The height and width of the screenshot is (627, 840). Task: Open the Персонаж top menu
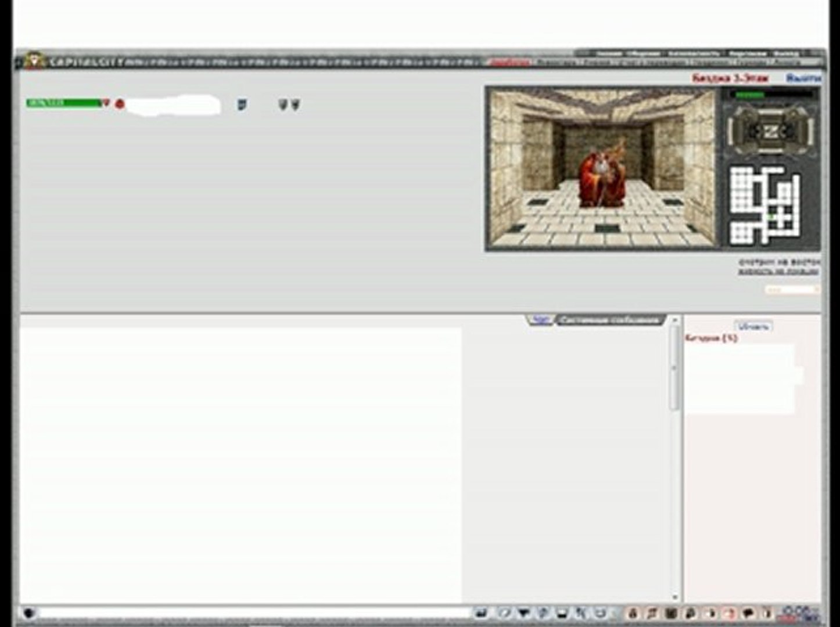(x=748, y=54)
